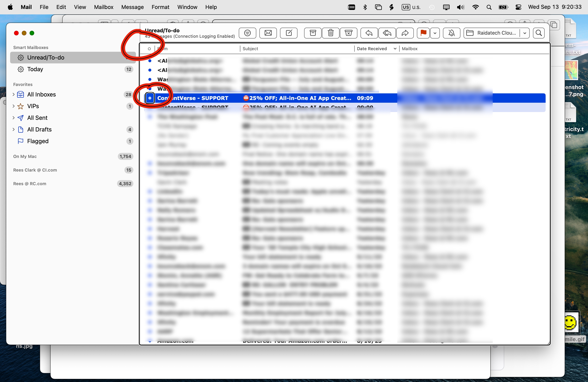Forward the selected message
Image resolution: width=588 pixels, height=382 pixels.
pos(405,33)
